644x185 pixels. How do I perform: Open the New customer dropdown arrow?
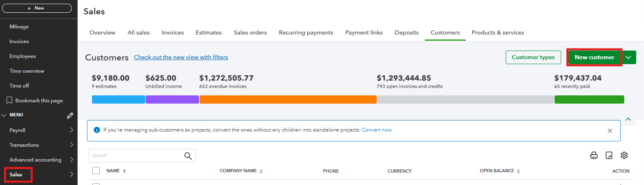click(x=629, y=58)
